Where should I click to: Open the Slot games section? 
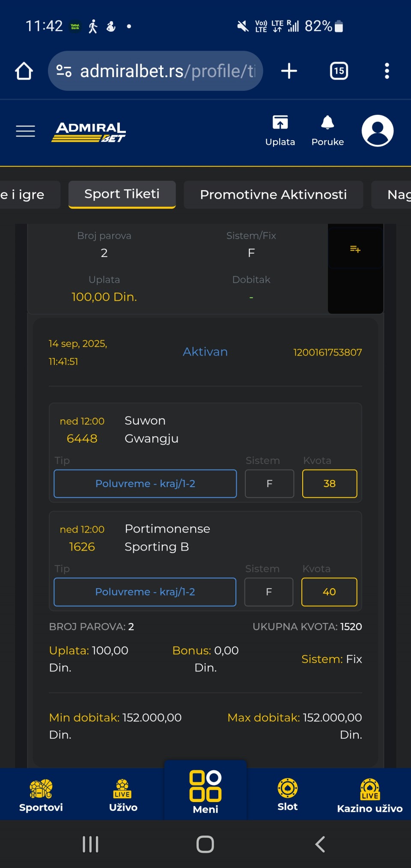(x=288, y=795)
